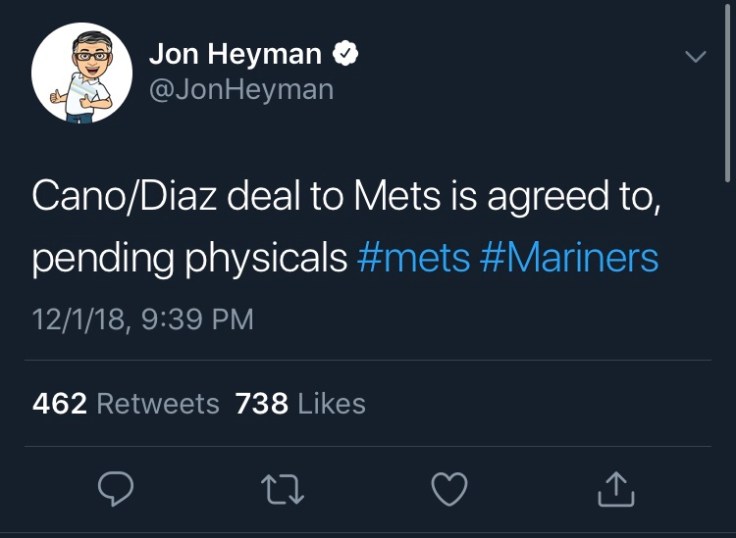Open the share tweet options
736x538 pixels.
click(x=615, y=489)
